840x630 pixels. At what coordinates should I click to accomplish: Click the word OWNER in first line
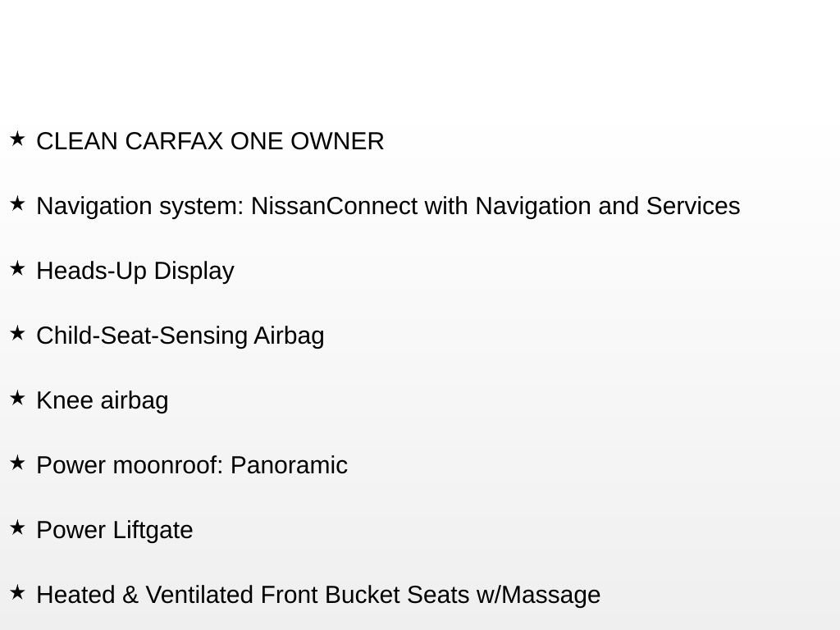pos(337,141)
